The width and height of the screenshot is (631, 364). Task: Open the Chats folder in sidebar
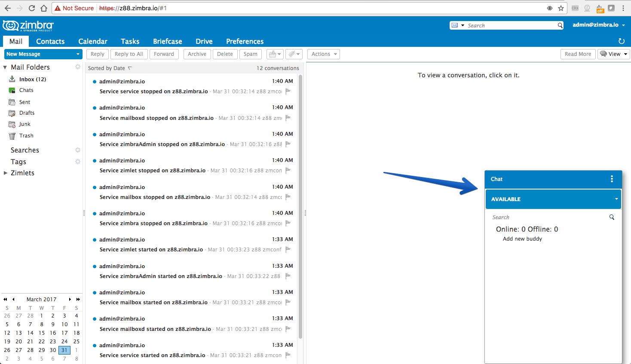tap(26, 90)
